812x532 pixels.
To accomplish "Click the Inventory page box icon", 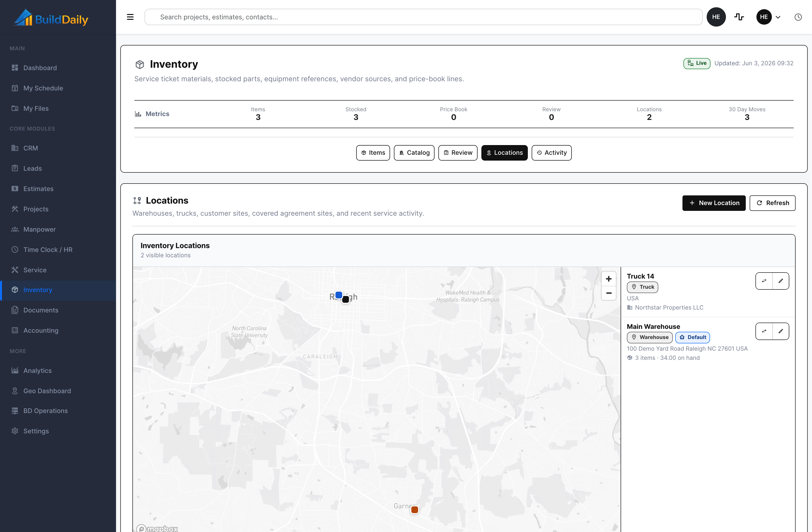I will (x=140, y=64).
